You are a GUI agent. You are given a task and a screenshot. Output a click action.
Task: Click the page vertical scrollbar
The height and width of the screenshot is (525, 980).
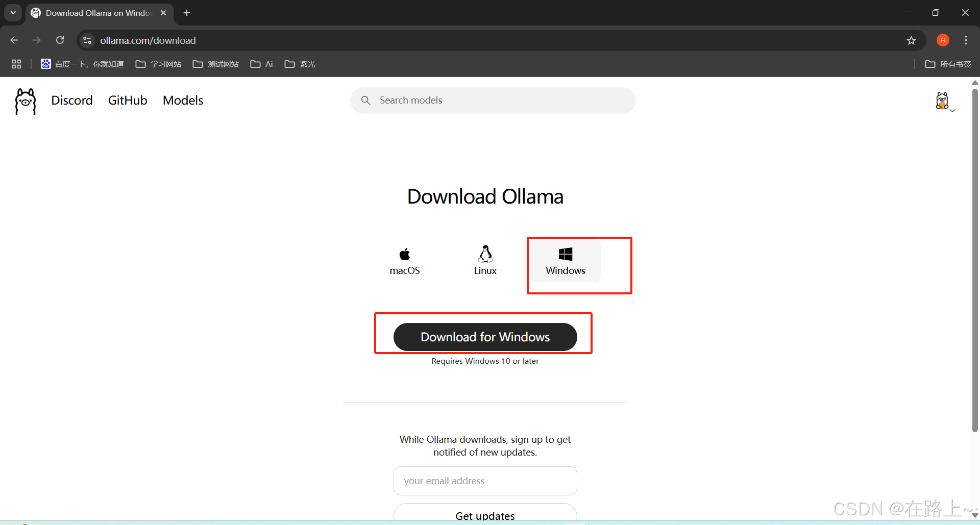click(x=975, y=260)
